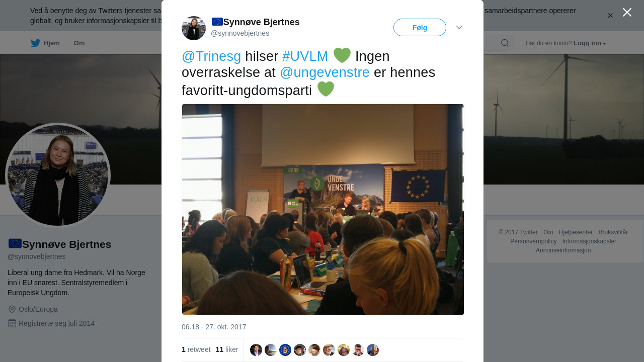Screen dimensions: 644x362
Task: Click the last liker avatar in row
Action: 373,350
